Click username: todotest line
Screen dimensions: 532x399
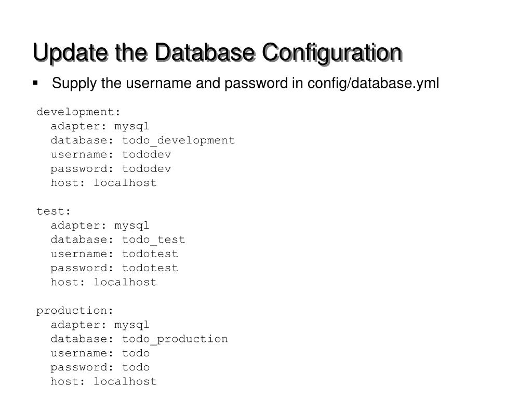[114, 254]
